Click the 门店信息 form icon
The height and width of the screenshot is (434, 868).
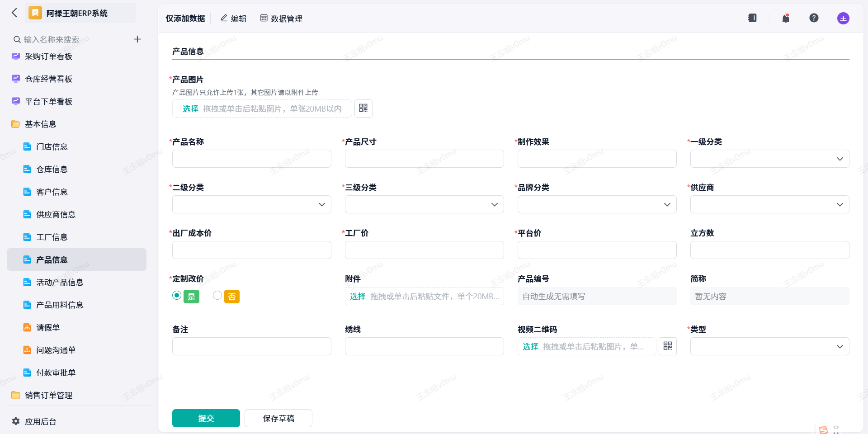pyautogui.click(x=27, y=146)
